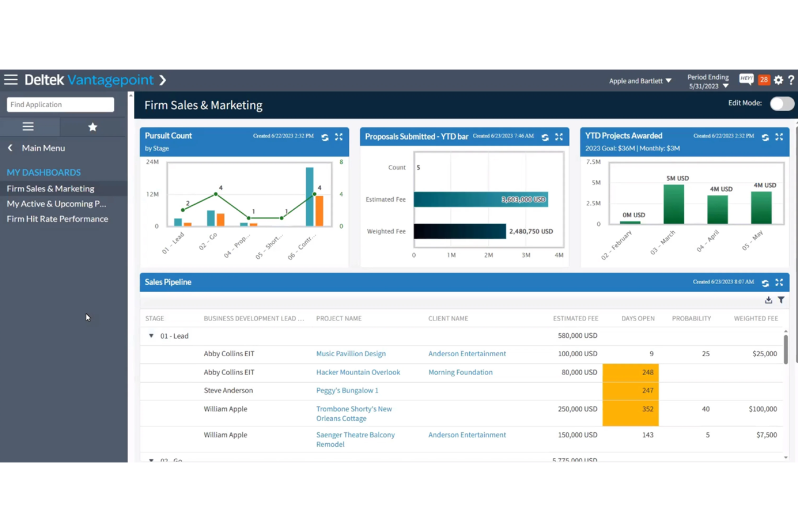The height and width of the screenshot is (532, 798).
Task: Click the 4M USD April bar
Action: [718, 210]
